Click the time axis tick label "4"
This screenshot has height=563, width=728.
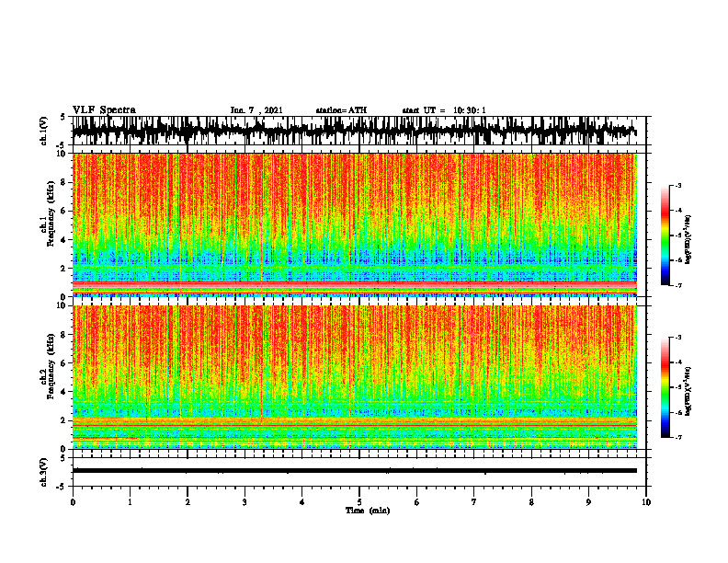(302, 502)
